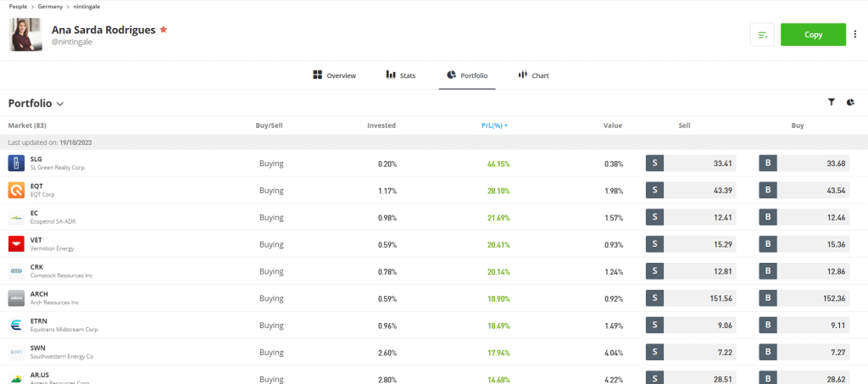Switch to pie chart view icon
Screen dimensions: 868x384
coord(850,103)
